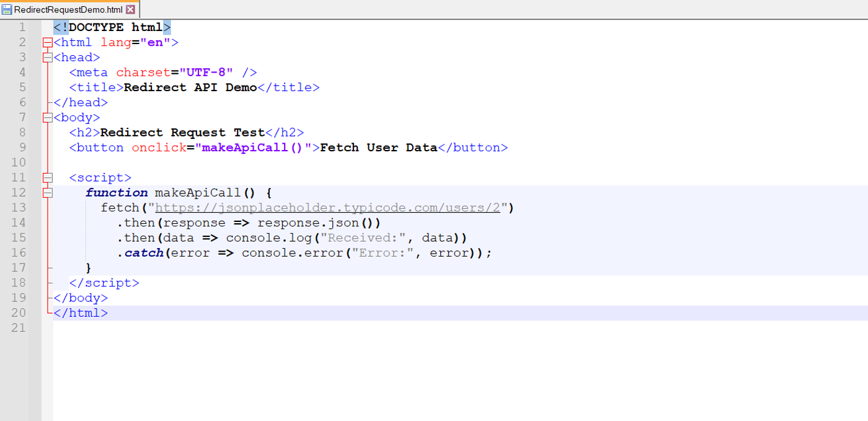868x421 pixels.
Task: Click the opening h2 tag
Action: click(x=84, y=133)
